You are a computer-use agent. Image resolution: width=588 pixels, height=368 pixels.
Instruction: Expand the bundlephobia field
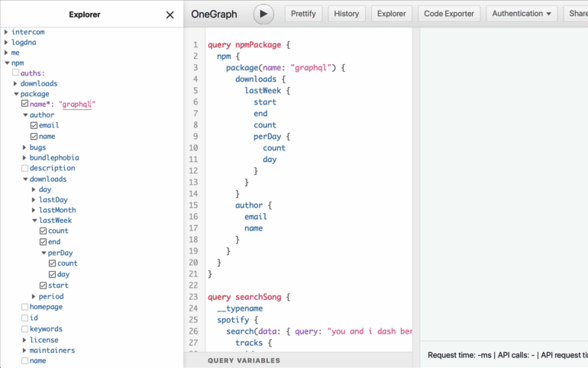click(x=24, y=158)
